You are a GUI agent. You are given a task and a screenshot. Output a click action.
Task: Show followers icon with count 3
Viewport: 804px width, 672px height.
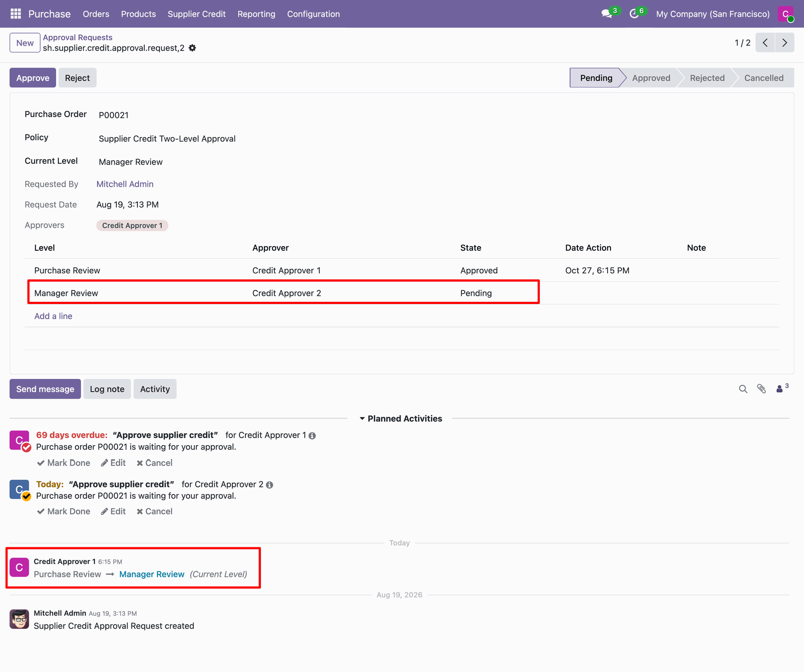pos(782,388)
